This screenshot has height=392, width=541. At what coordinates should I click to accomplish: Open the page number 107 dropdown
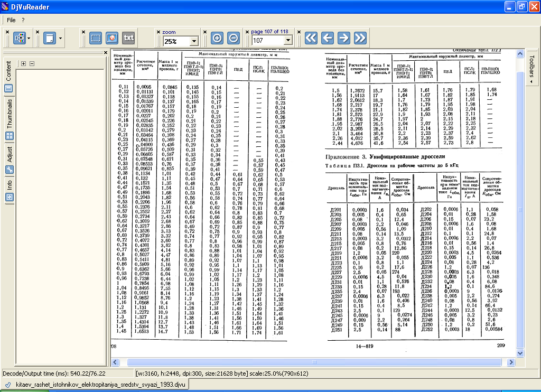click(288, 40)
